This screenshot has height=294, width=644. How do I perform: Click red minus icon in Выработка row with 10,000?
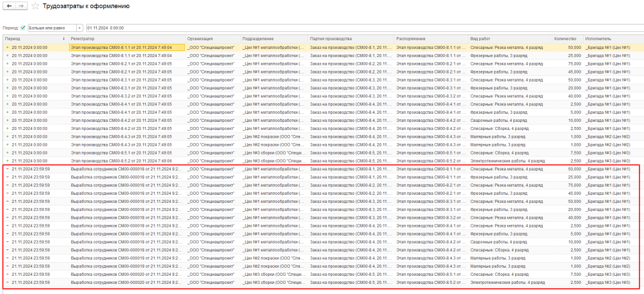(7, 242)
